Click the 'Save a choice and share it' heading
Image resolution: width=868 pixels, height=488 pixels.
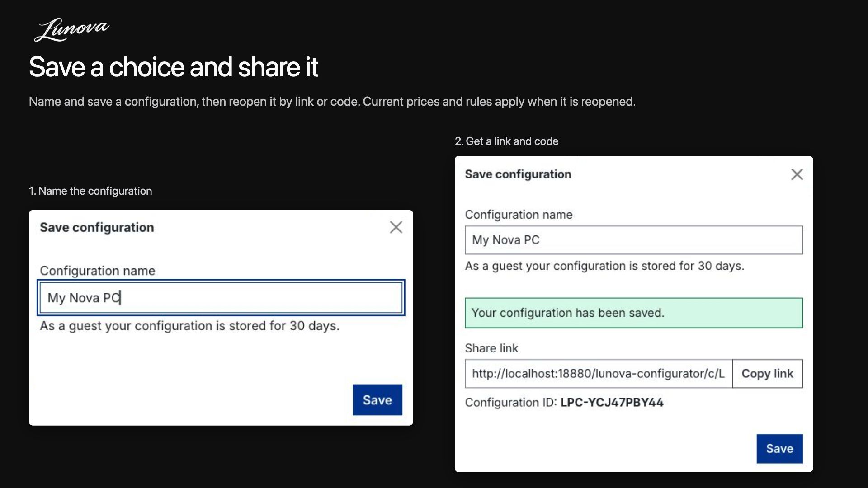point(174,67)
